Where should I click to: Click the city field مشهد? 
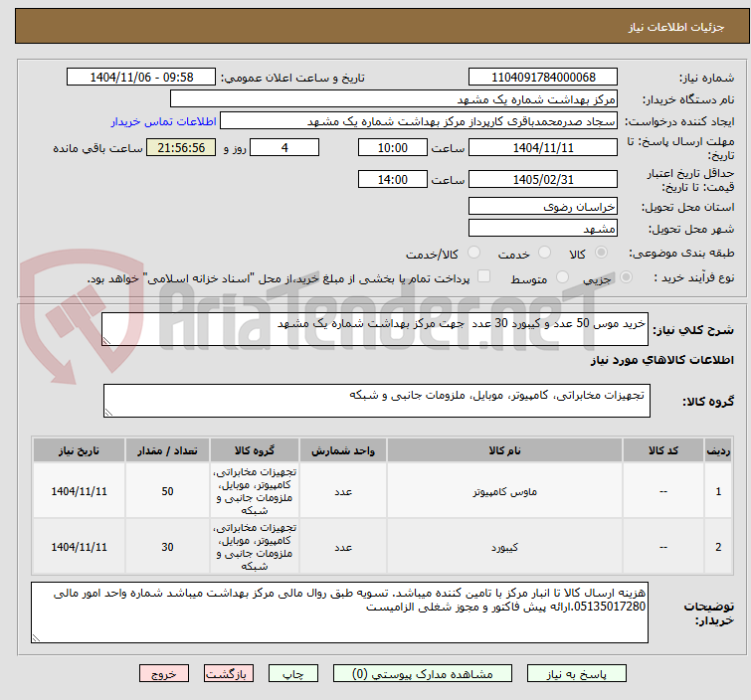point(543,228)
